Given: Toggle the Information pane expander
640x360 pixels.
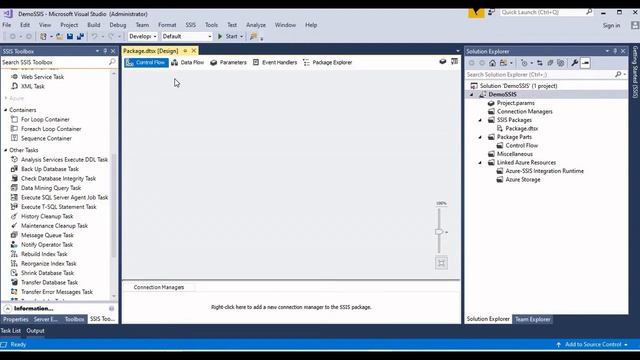Looking at the screenshot, I should [8, 309].
